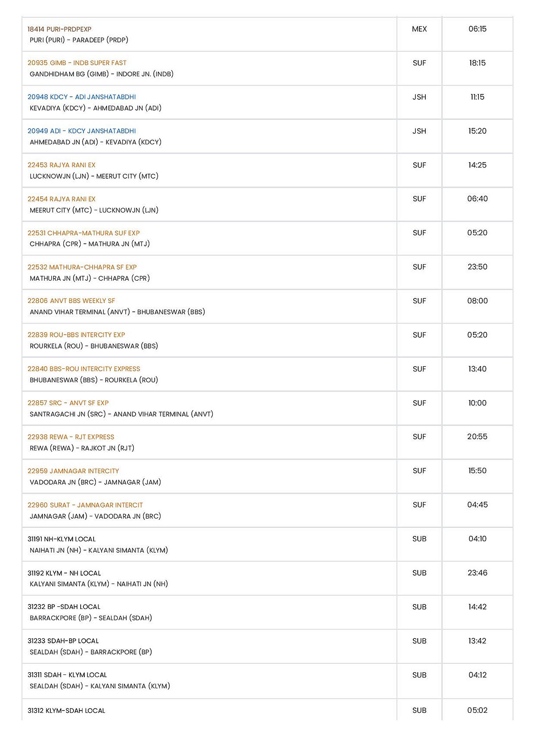
Task: Open 22960 SURAT - JAMNAGAR INTERCIT
Action: 85,505
